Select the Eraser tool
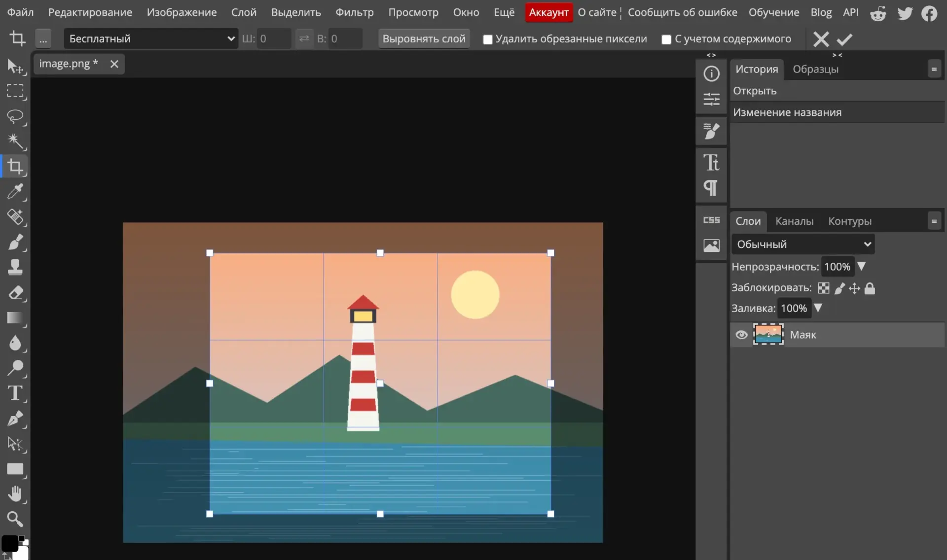The width and height of the screenshot is (947, 560). [15, 293]
